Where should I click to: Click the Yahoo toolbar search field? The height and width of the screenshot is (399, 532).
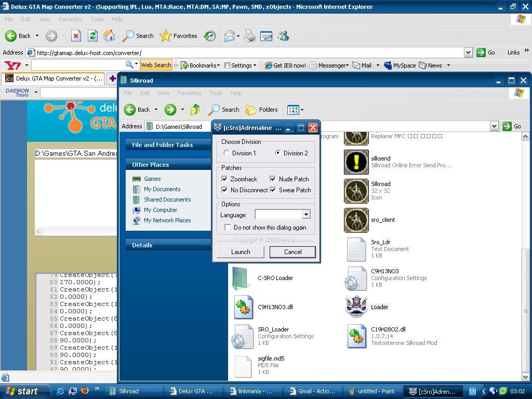[78, 65]
